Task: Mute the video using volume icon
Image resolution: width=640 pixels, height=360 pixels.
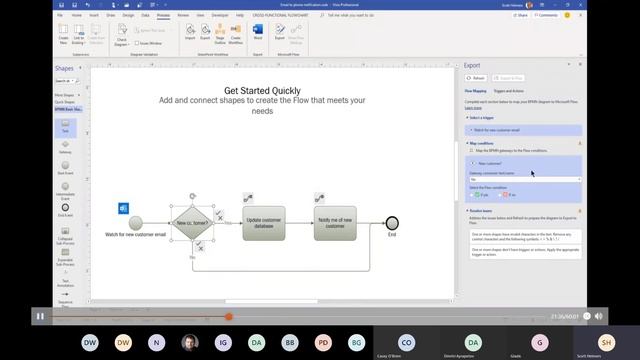Action: 599,316
